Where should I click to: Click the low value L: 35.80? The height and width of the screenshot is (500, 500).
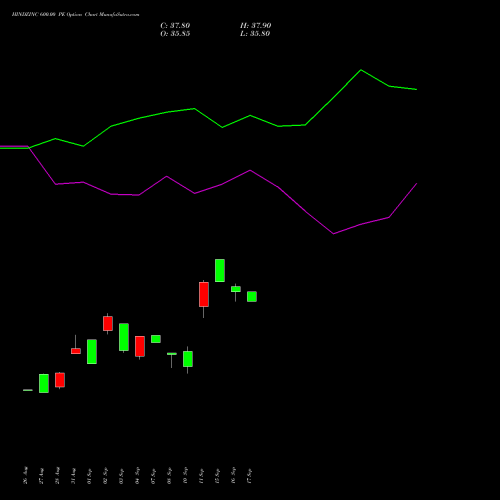pyautogui.click(x=255, y=34)
